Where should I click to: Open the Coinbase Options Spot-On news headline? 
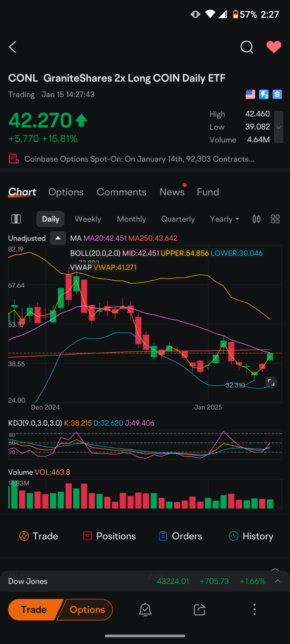tap(139, 159)
